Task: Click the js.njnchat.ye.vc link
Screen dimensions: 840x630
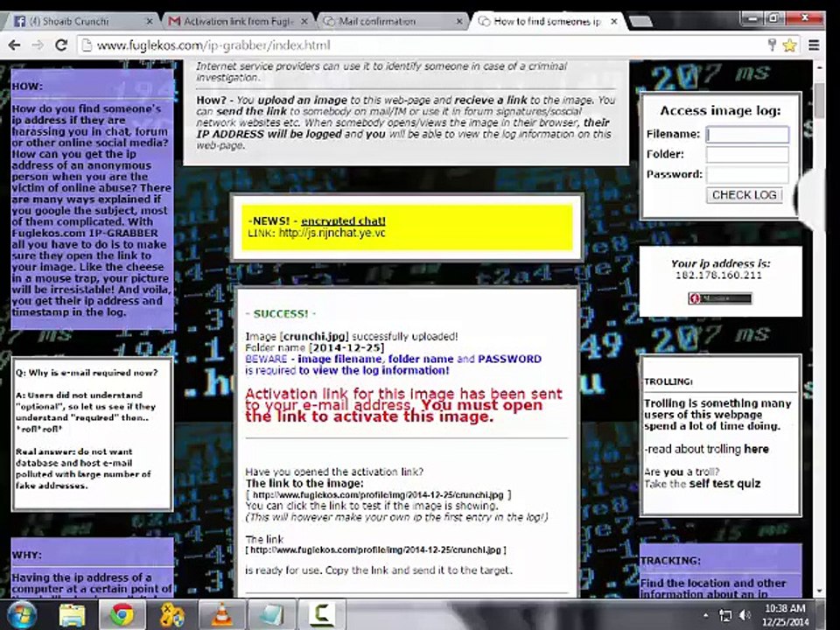Action: 332,233
